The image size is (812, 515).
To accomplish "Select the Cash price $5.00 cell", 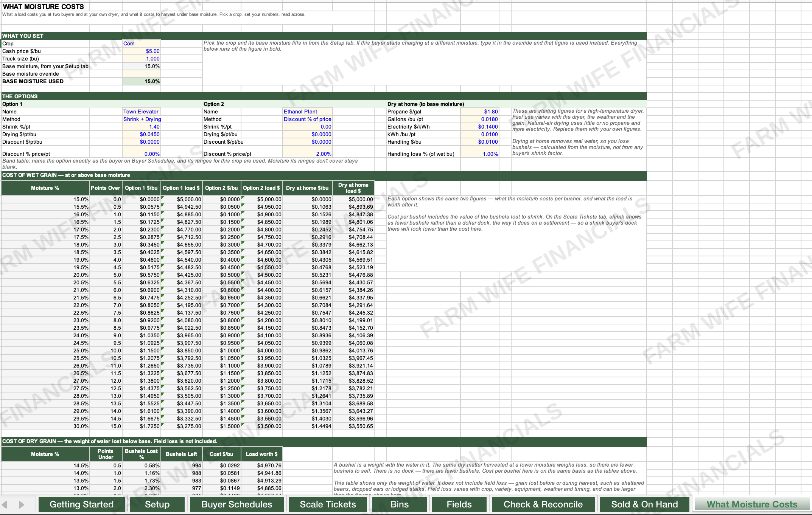I will [x=142, y=51].
